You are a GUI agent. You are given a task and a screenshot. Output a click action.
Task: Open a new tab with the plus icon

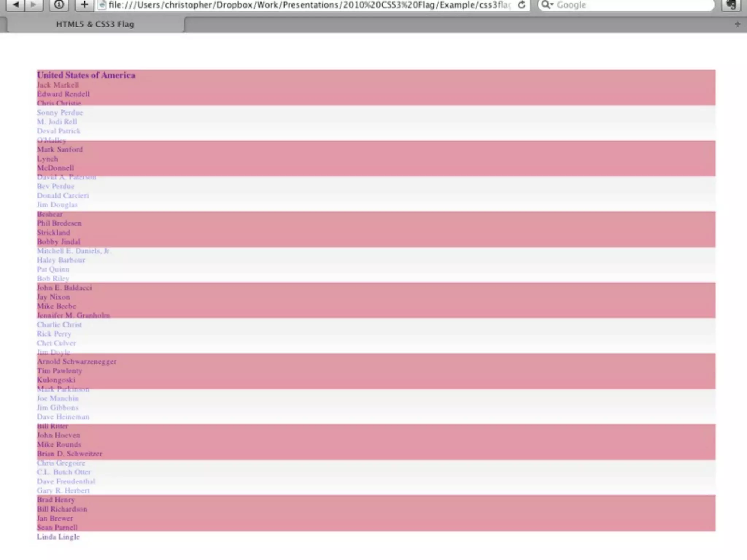pos(738,24)
